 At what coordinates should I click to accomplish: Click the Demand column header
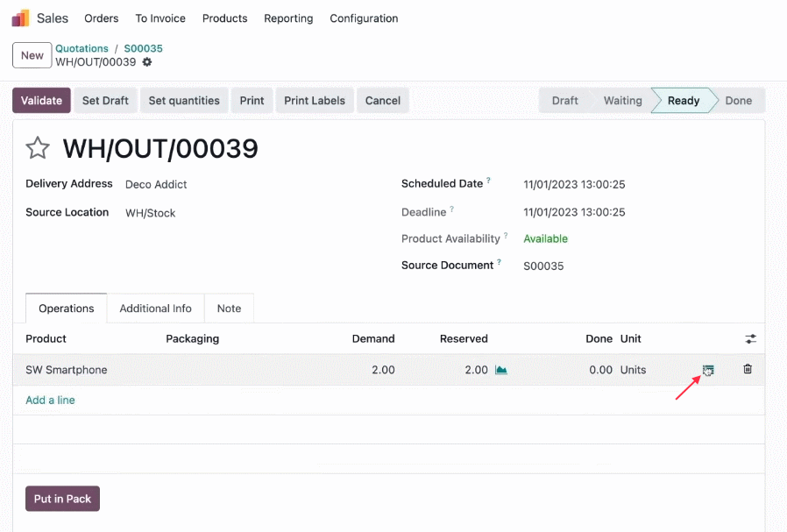tap(373, 339)
